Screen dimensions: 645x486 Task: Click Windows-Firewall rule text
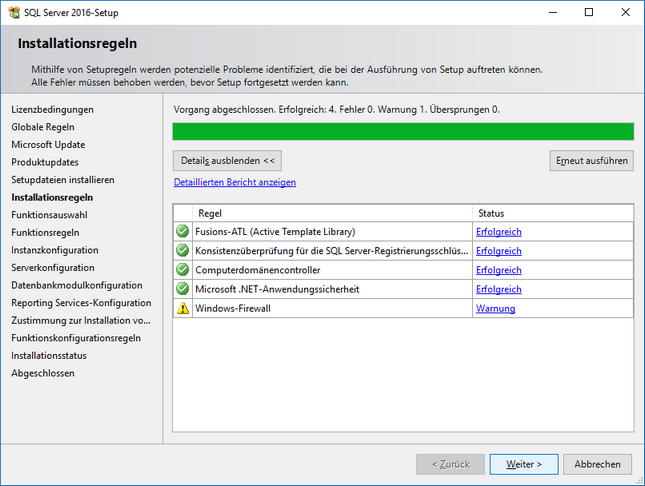pyautogui.click(x=233, y=308)
